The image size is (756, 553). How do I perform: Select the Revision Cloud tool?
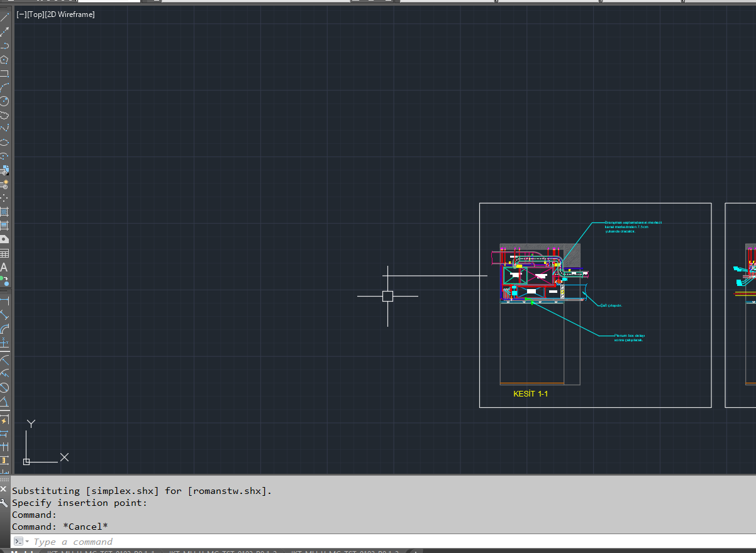[4, 115]
